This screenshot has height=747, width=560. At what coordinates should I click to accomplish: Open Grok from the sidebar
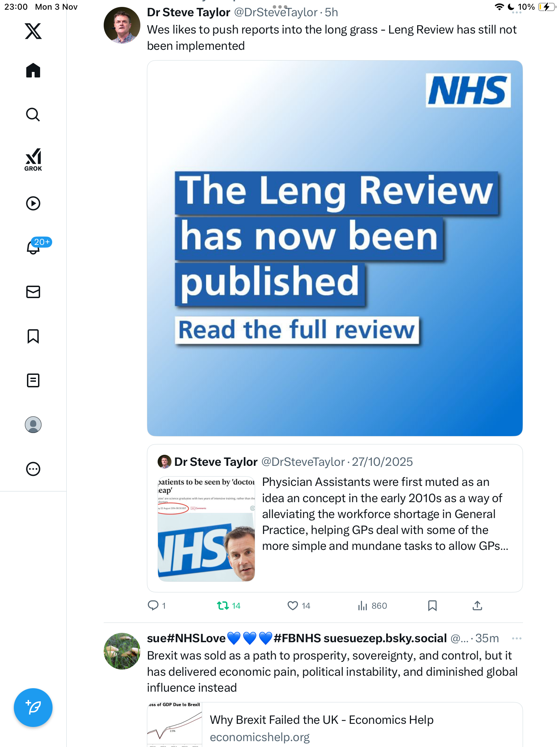(x=33, y=160)
